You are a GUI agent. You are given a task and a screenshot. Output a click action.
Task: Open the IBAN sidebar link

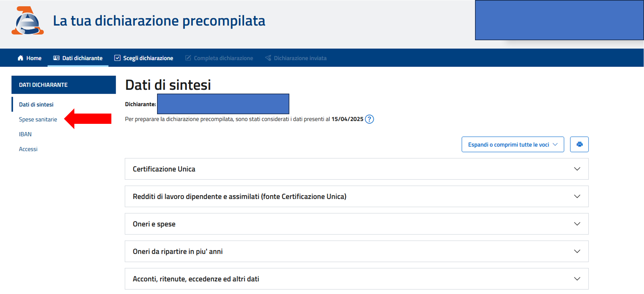25,134
